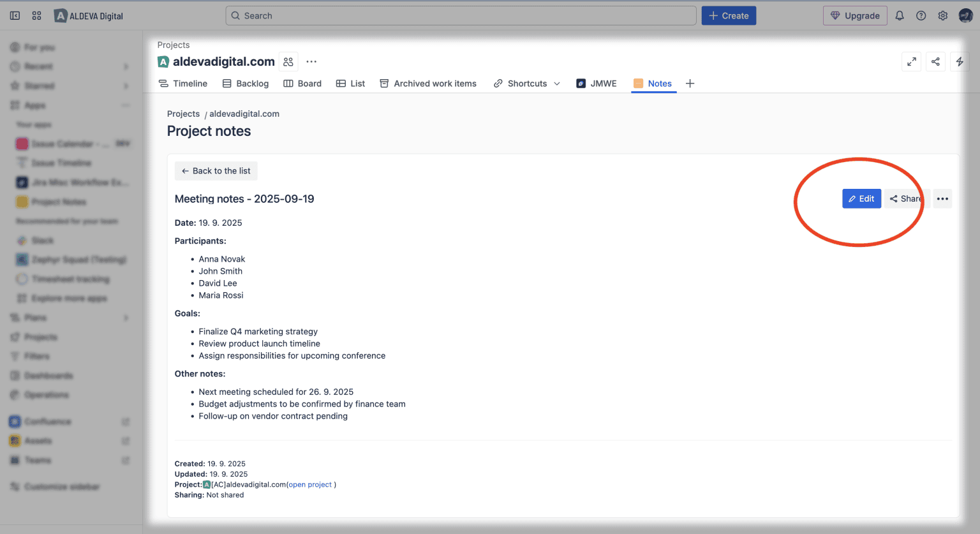
Task: Open the Archived work items tab
Action: click(428, 84)
